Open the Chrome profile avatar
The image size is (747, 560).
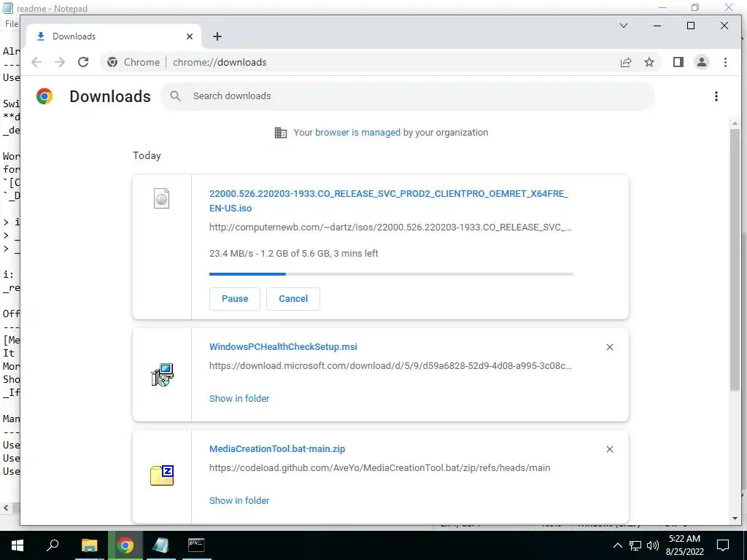[702, 63]
